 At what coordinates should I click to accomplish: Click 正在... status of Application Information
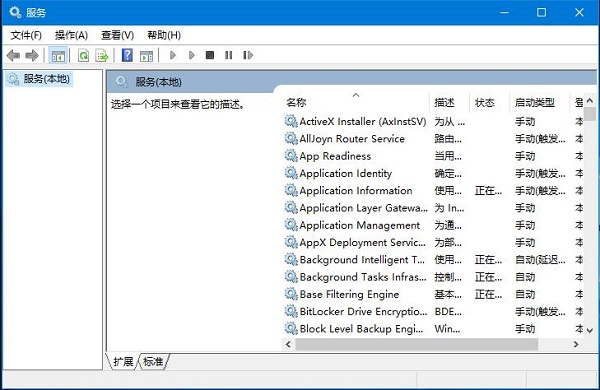488,191
